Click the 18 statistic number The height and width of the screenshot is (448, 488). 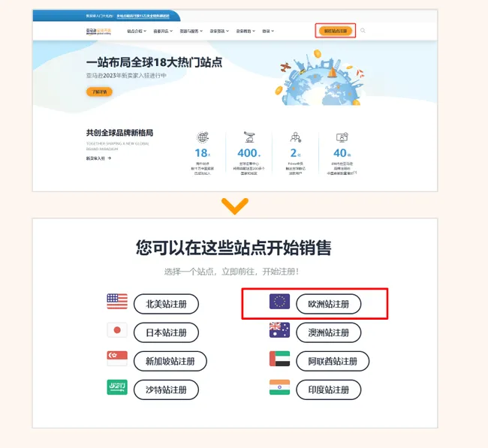[x=201, y=153]
